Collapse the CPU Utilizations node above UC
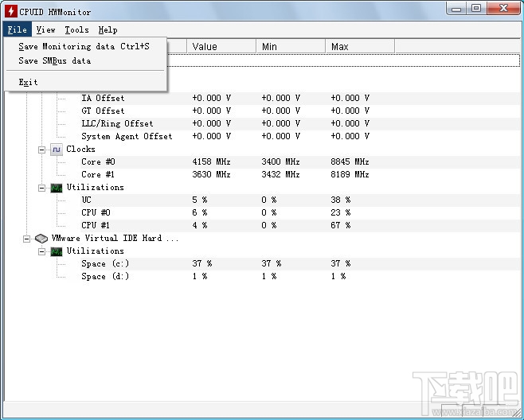The height and width of the screenshot is (420, 524). pos(41,188)
